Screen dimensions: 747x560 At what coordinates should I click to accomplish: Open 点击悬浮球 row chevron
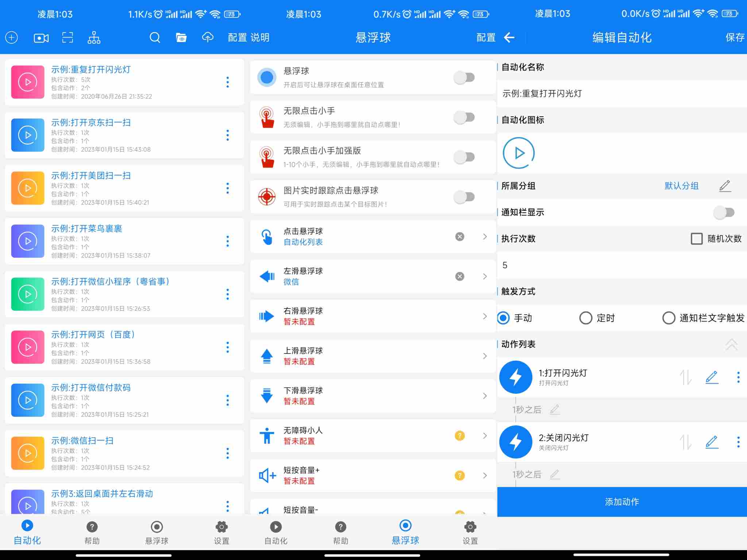[485, 237]
